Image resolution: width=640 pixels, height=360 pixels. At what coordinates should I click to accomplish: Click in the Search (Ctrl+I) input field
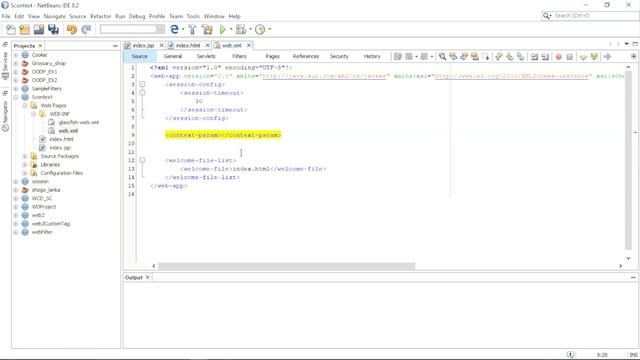click(x=595, y=16)
